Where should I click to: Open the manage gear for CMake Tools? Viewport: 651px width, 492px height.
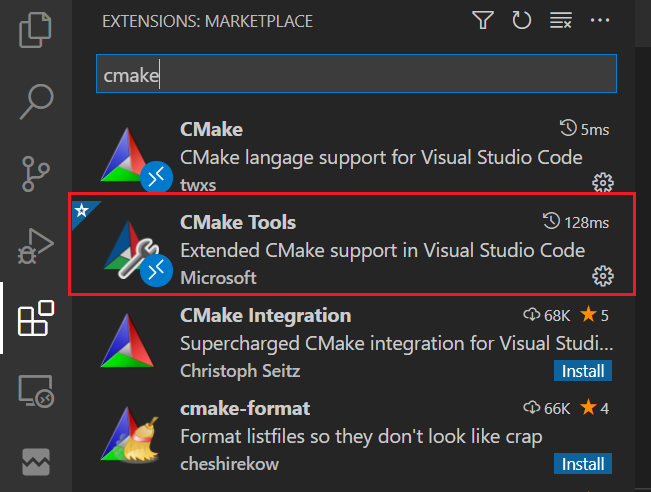602,276
